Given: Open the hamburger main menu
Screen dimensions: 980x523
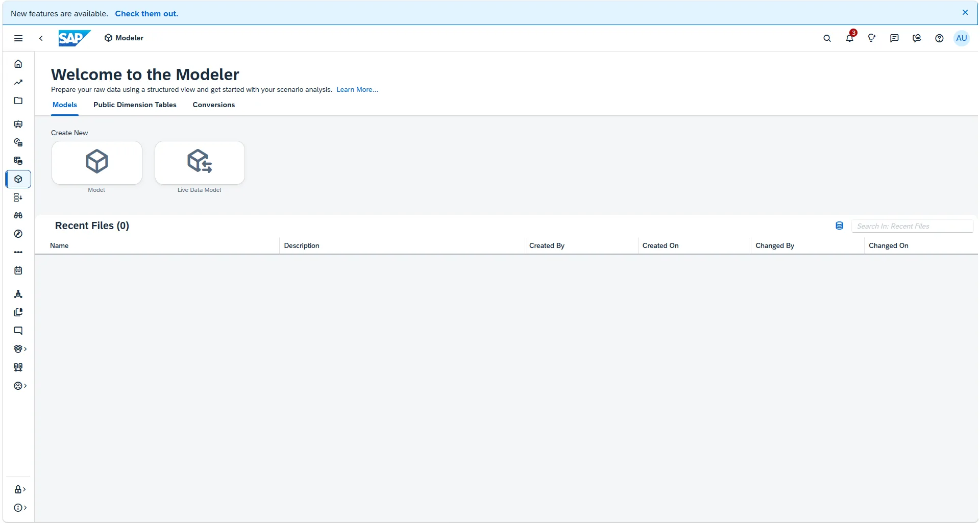Looking at the screenshot, I should click(18, 38).
